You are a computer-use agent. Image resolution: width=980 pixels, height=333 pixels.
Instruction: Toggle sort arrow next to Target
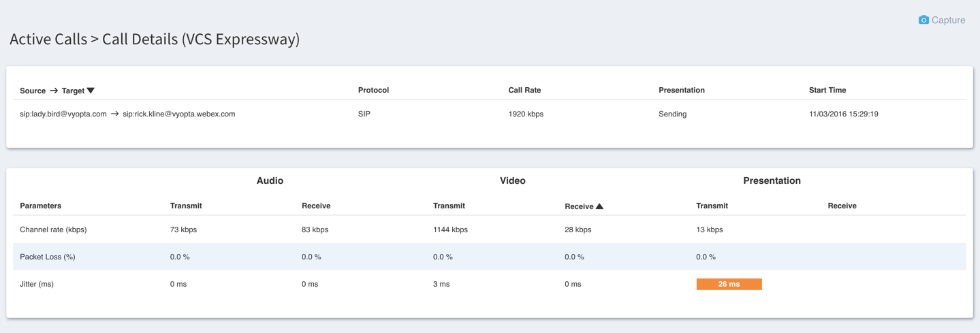click(91, 91)
